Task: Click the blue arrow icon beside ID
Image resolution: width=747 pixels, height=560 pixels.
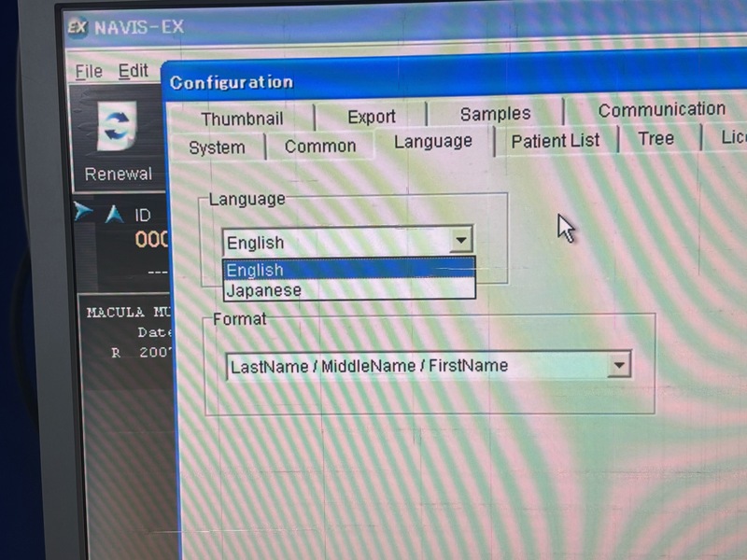Action: (x=84, y=212)
